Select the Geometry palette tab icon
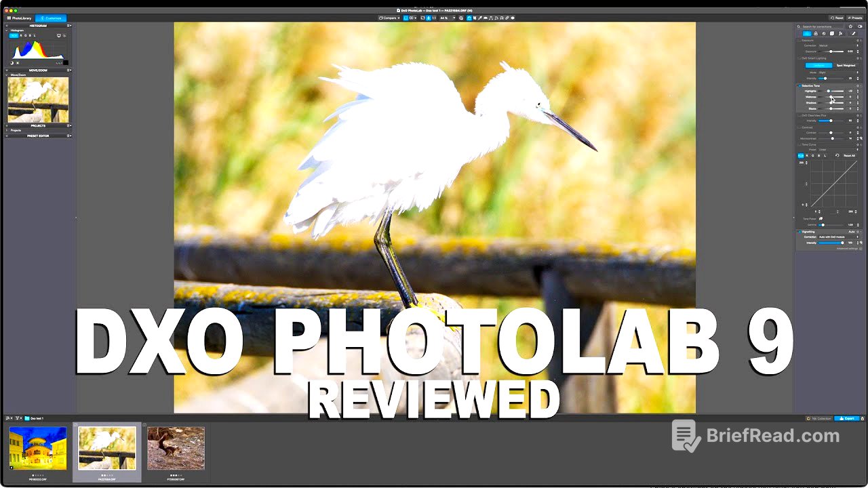Viewport: 868px width, 488px height. (x=832, y=34)
